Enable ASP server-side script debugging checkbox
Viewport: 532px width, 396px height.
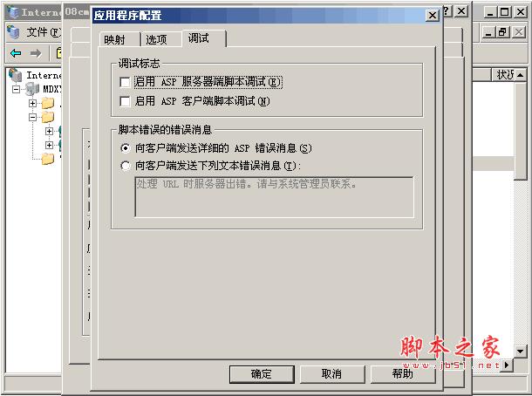125,82
